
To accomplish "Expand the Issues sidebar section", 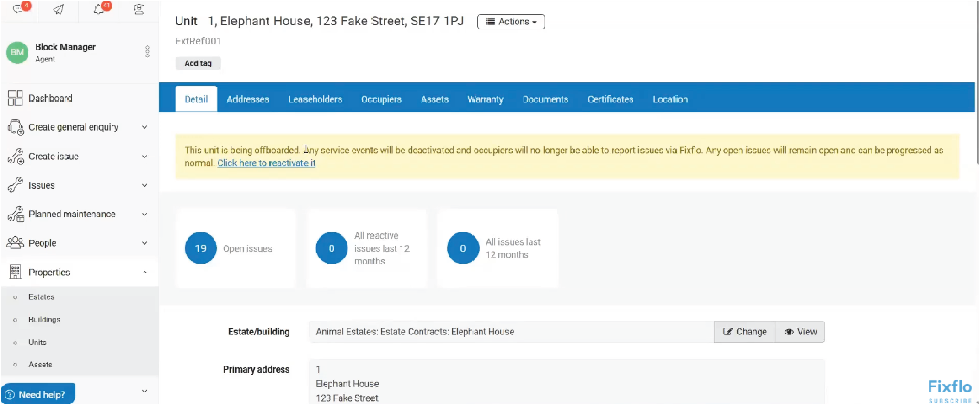I will coord(144,186).
